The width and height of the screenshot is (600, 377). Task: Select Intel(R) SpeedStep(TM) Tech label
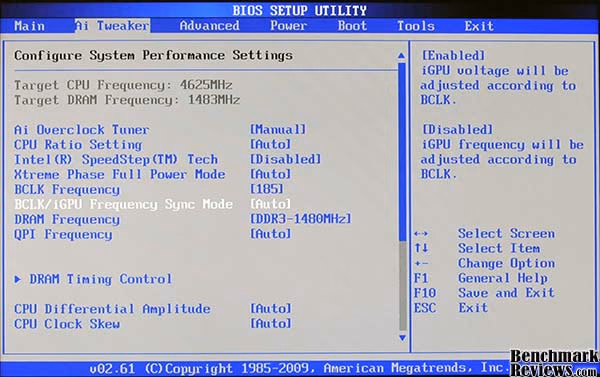116,160
